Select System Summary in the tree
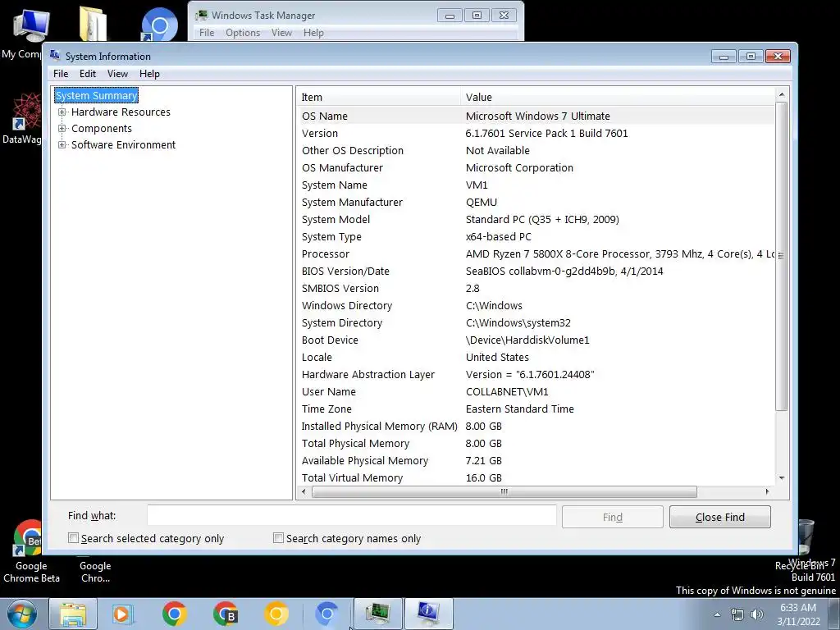This screenshot has width=840, height=630. [97, 95]
